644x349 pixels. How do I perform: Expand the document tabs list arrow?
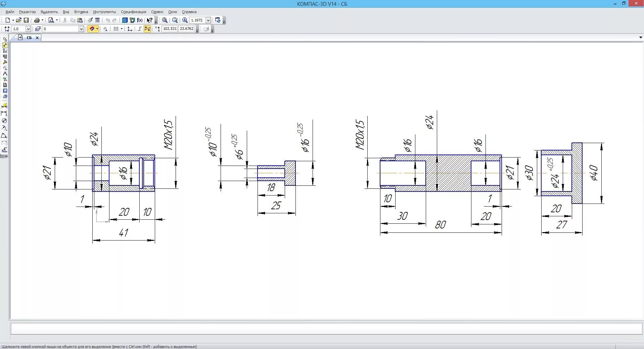click(x=641, y=38)
